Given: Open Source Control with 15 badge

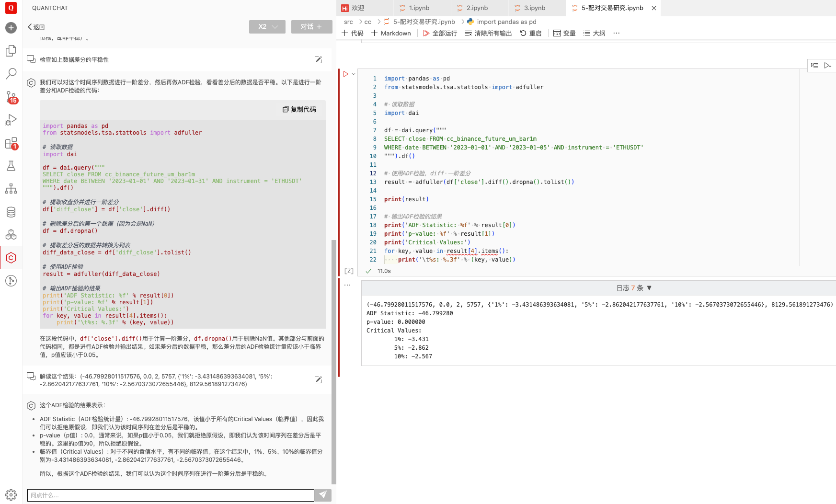Looking at the screenshot, I should click(x=11, y=97).
